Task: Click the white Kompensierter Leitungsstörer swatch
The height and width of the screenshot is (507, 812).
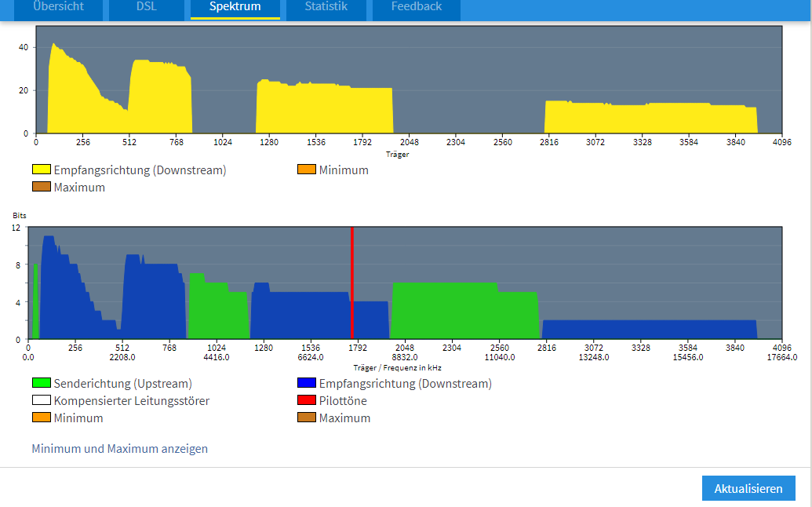Action: click(x=41, y=401)
